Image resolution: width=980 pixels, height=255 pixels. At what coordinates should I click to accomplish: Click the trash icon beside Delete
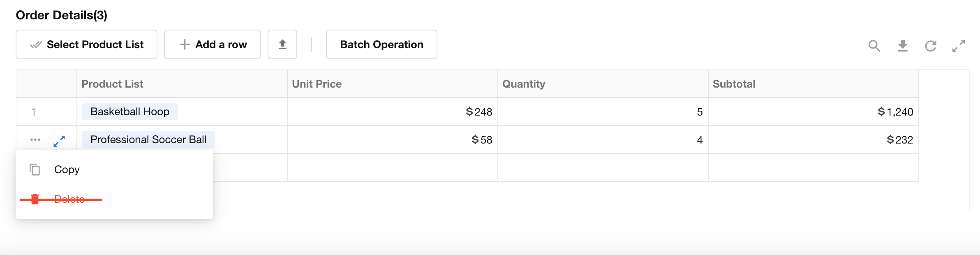tap(35, 199)
